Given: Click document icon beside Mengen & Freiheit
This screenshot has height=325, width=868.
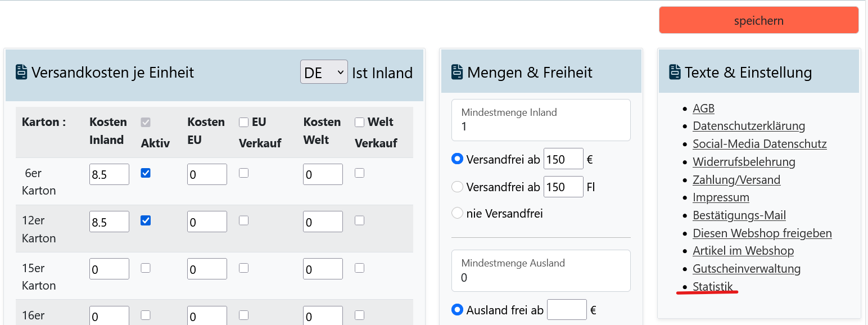Looking at the screenshot, I should point(457,72).
